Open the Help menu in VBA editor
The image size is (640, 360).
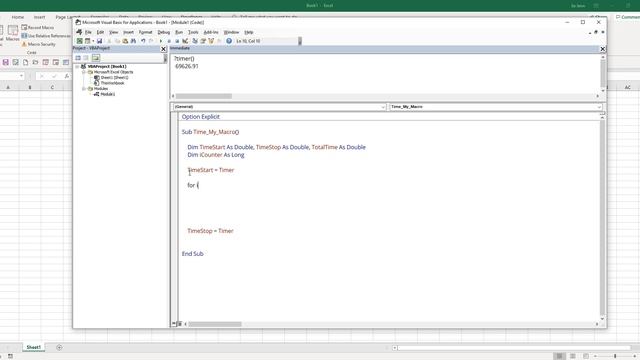[x=249, y=32]
